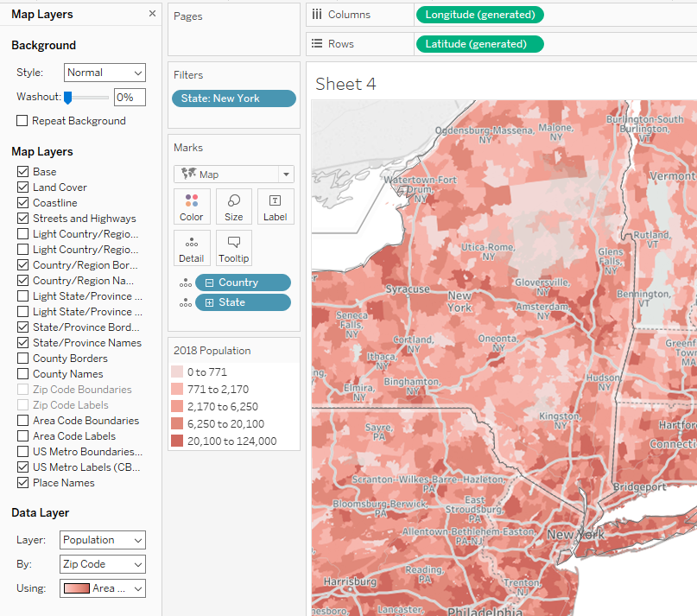Uncheck the Streets and Highways layer
Image resolution: width=697 pixels, height=616 pixels.
tap(22, 219)
